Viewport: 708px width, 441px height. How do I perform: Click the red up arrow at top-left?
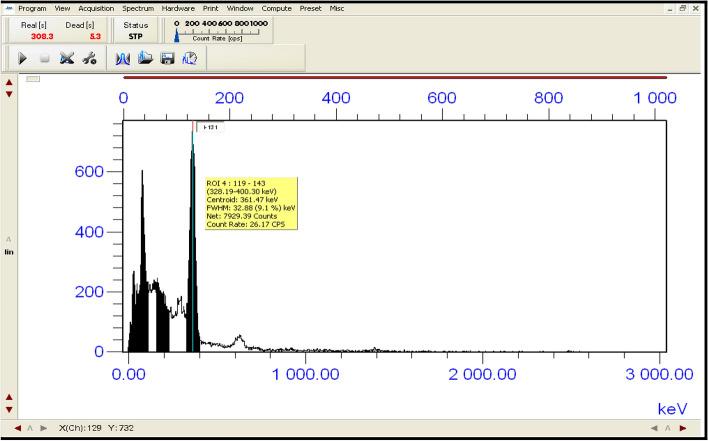pyautogui.click(x=10, y=82)
